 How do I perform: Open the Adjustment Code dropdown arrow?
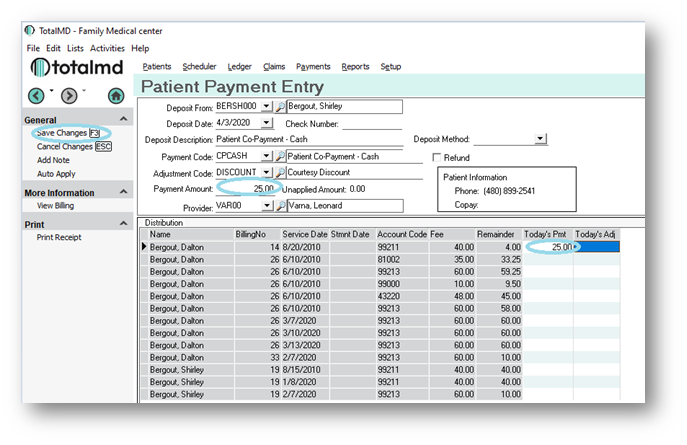[x=266, y=172]
